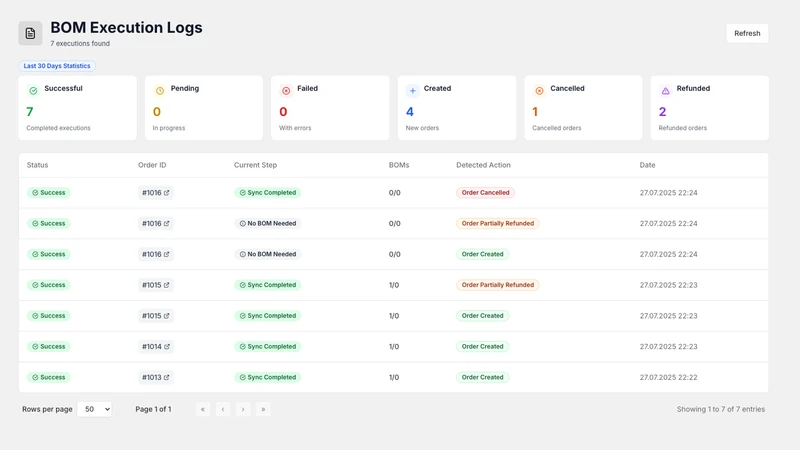Go to next page arrow
The height and width of the screenshot is (450, 800).
tap(243, 409)
